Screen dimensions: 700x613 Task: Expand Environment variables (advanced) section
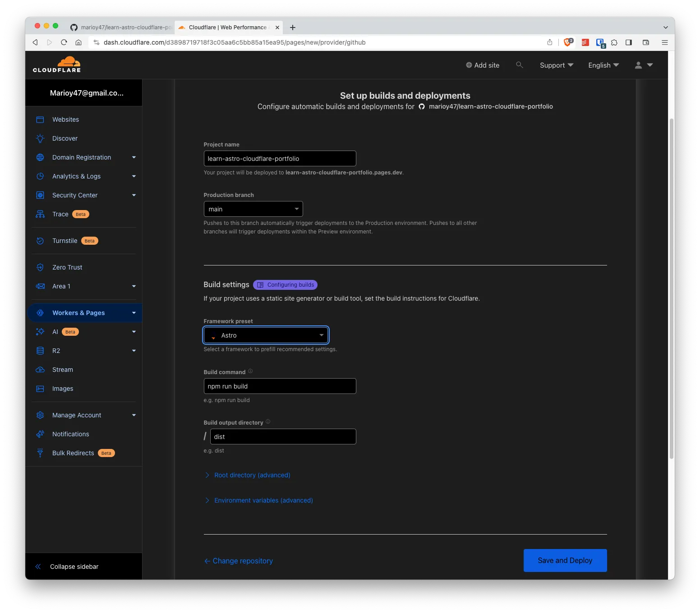(x=259, y=500)
